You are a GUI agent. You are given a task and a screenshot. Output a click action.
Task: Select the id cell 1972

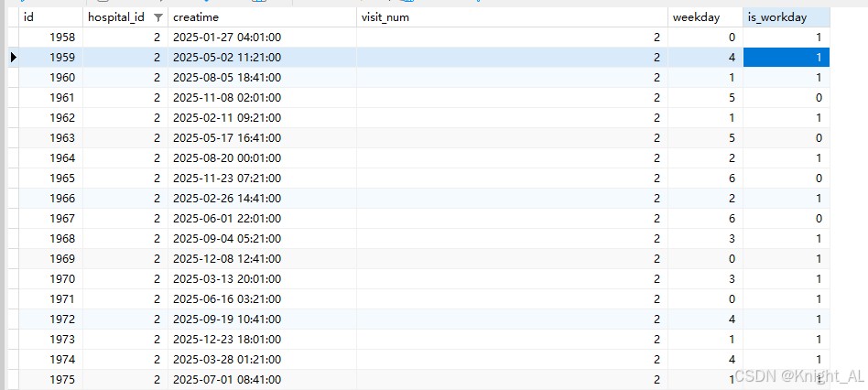(x=51, y=320)
